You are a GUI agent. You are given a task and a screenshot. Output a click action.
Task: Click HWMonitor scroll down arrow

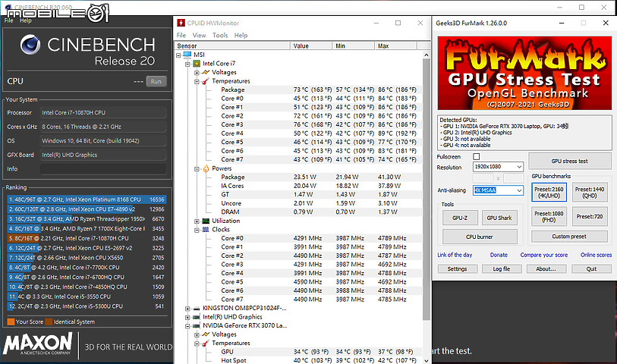click(427, 360)
